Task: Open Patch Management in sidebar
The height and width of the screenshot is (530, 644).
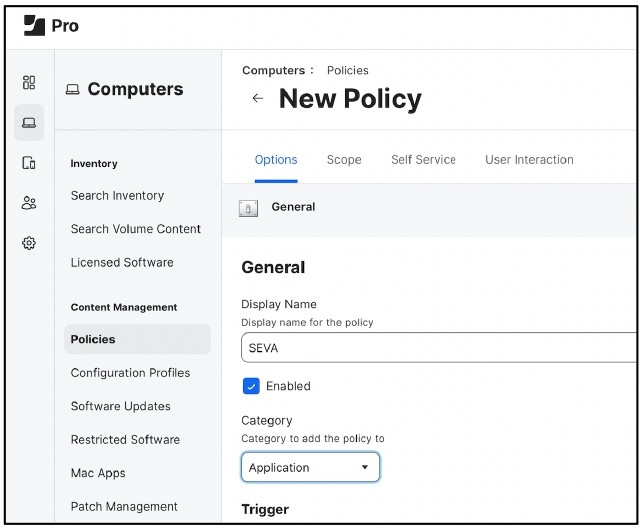Action: [124, 507]
